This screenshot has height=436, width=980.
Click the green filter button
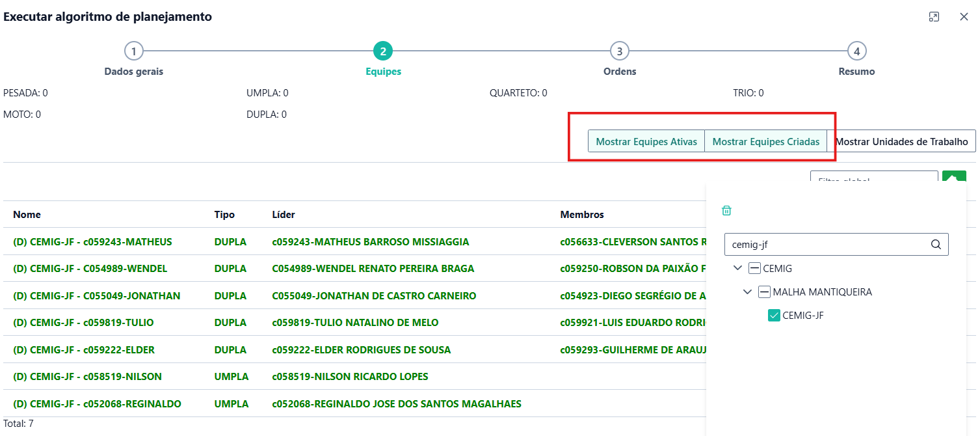pos(954,178)
